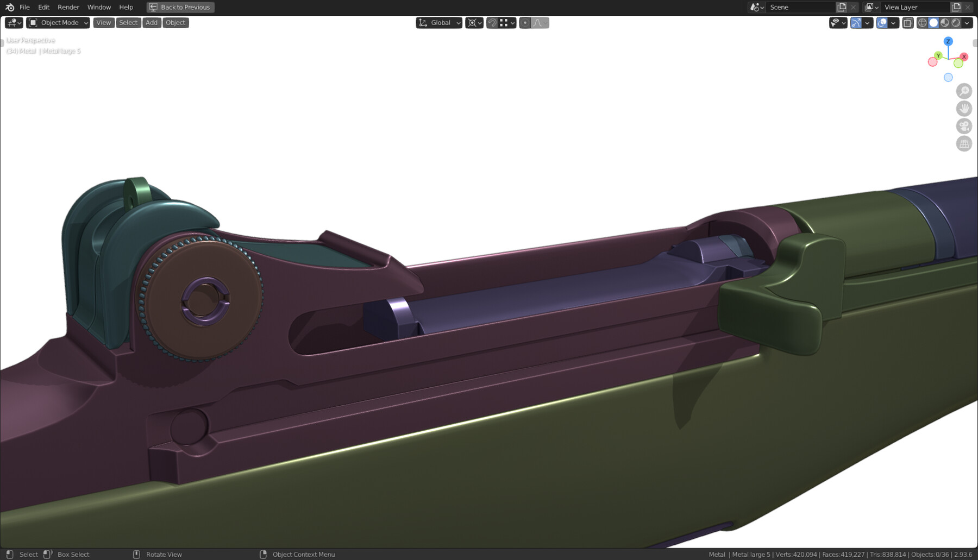Click the Add button to create object
Viewport: 978px width, 560px height.
tap(151, 22)
